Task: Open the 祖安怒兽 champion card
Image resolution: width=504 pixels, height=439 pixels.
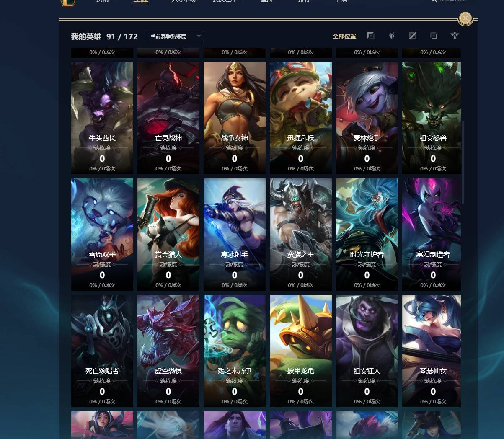Action: click(432, 118)
